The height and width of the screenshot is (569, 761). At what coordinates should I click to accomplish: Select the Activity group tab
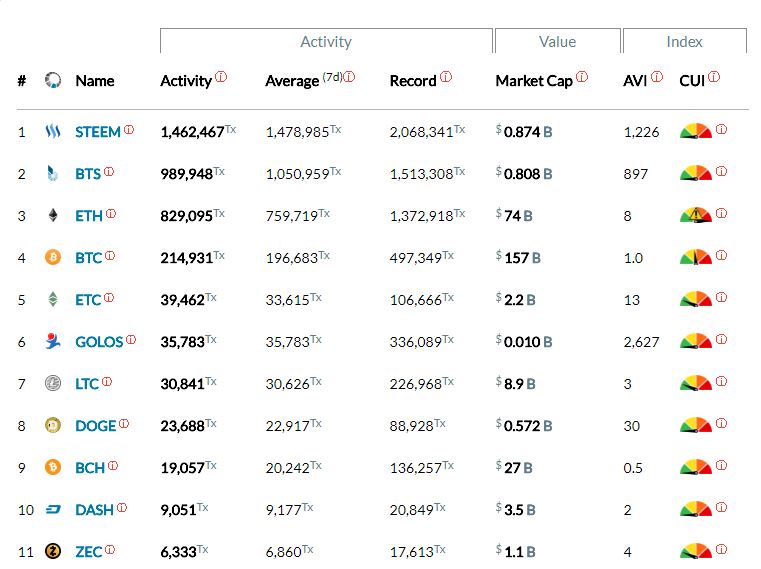[326, 41]
